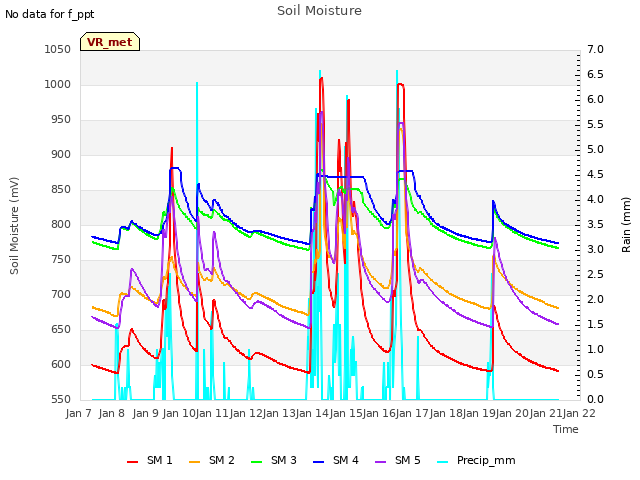
Task: Click the 5.5 rain-axis tick label
Action: tap(596, 124)
